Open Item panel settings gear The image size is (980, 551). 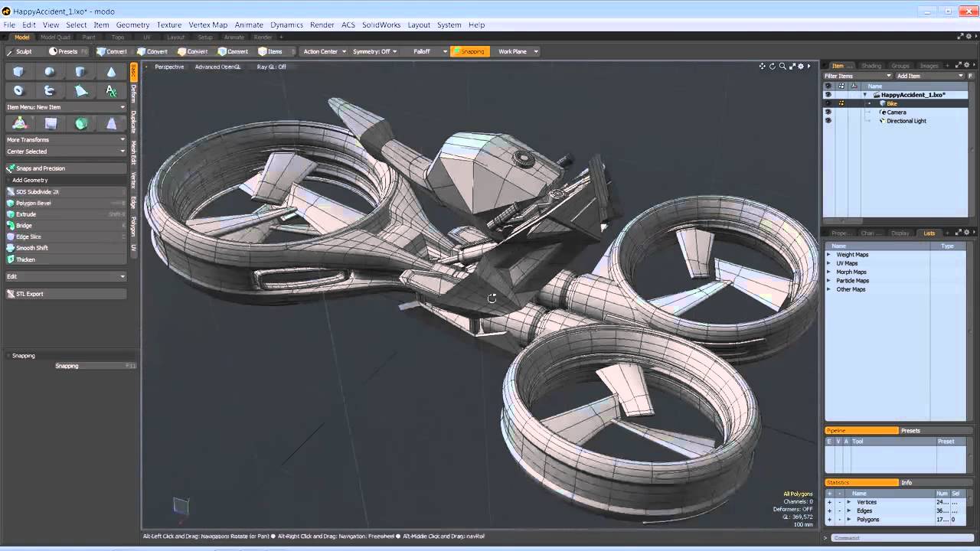pos(967,66)
